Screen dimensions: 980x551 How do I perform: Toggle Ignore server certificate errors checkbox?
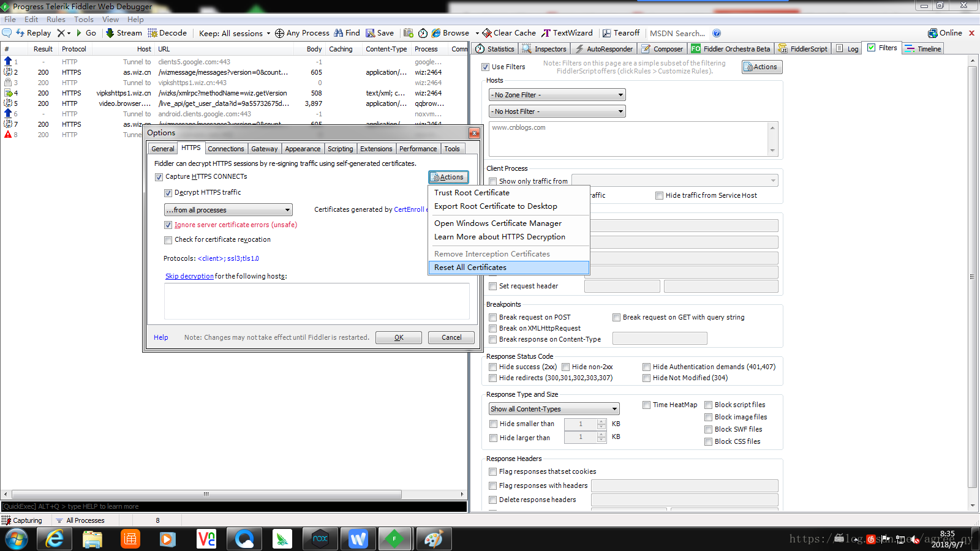(168, 225)
